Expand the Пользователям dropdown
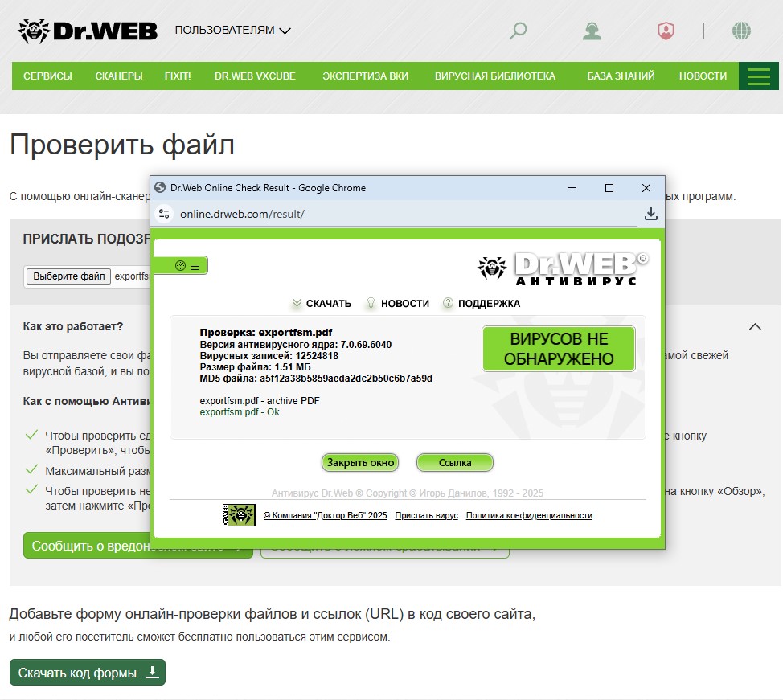 coord(232,30)
